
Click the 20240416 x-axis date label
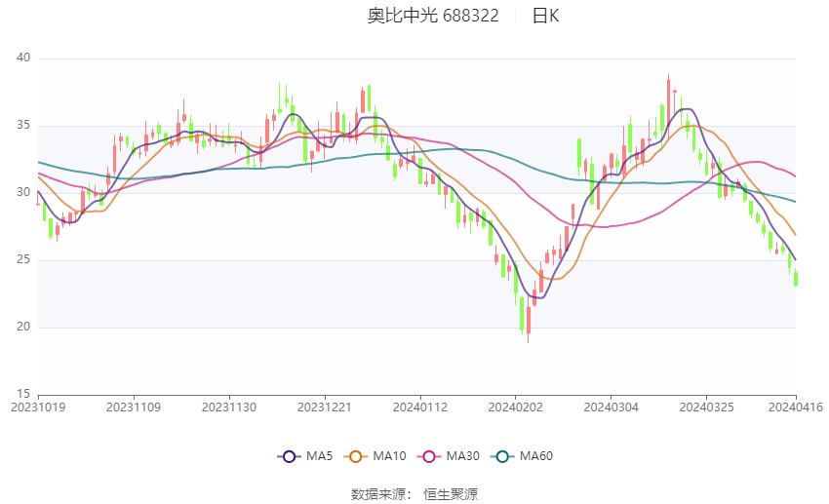[796, 407]
